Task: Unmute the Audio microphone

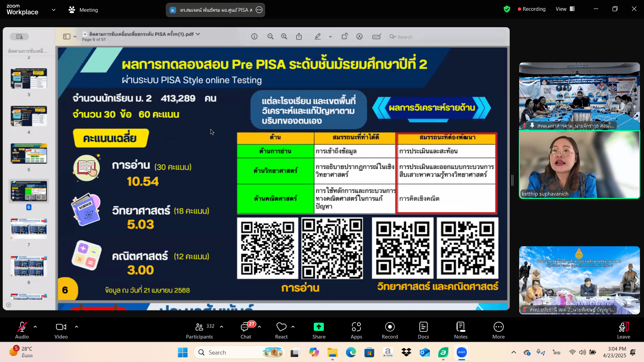Action: pyautogui.click(x=22, y=330)
